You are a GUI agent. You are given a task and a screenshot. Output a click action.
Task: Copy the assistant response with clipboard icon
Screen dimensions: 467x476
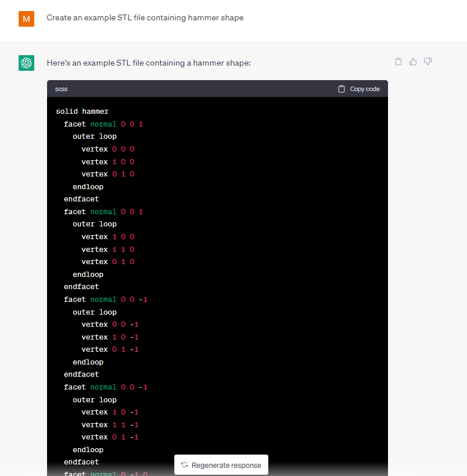point(398,62)
